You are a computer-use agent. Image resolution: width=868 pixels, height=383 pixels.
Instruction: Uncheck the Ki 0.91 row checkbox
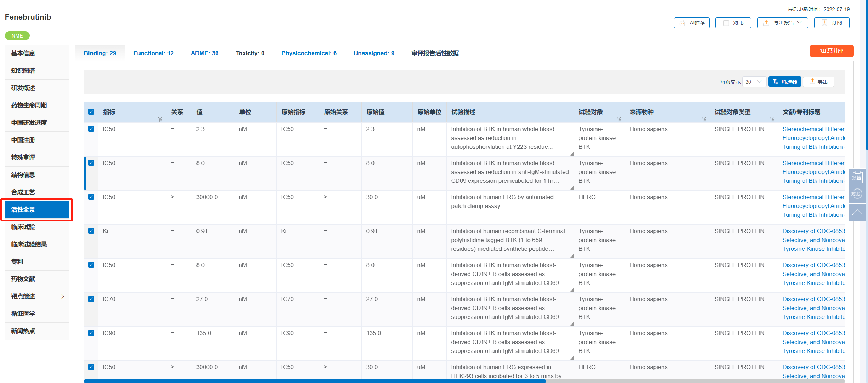(91, 231)
